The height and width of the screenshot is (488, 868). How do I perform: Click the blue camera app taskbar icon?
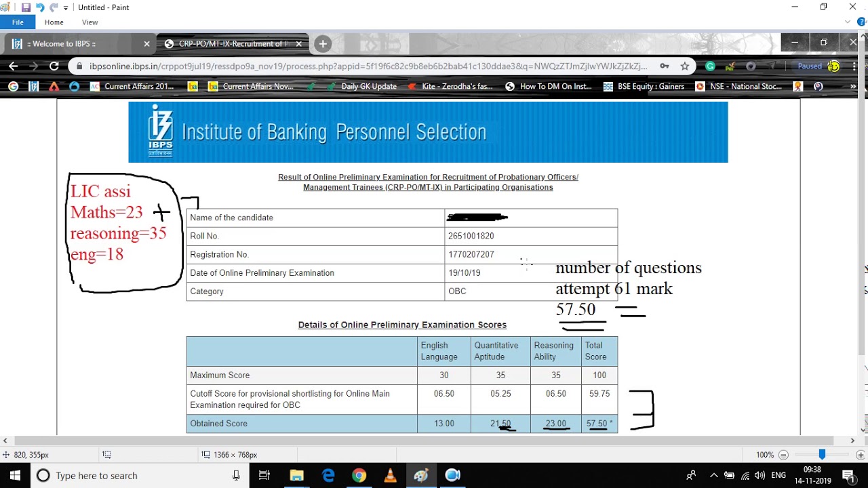pos(452,476)
